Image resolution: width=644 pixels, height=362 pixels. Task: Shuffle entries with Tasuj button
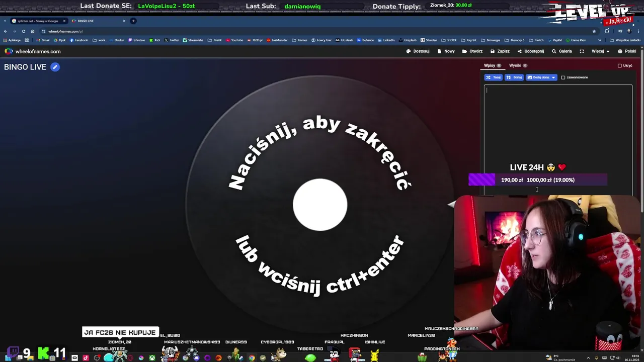click(493, 77)
